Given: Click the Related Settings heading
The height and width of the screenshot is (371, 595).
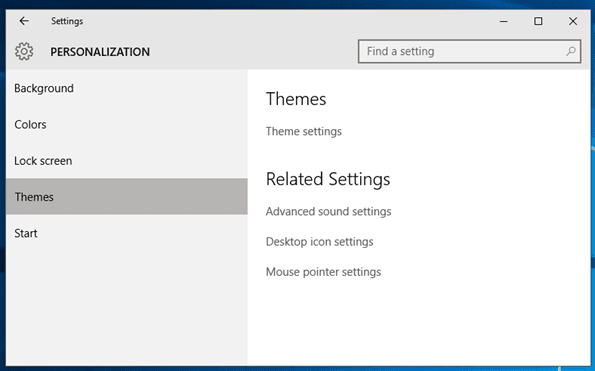Looking at the screenshot, I should point(328,179).
